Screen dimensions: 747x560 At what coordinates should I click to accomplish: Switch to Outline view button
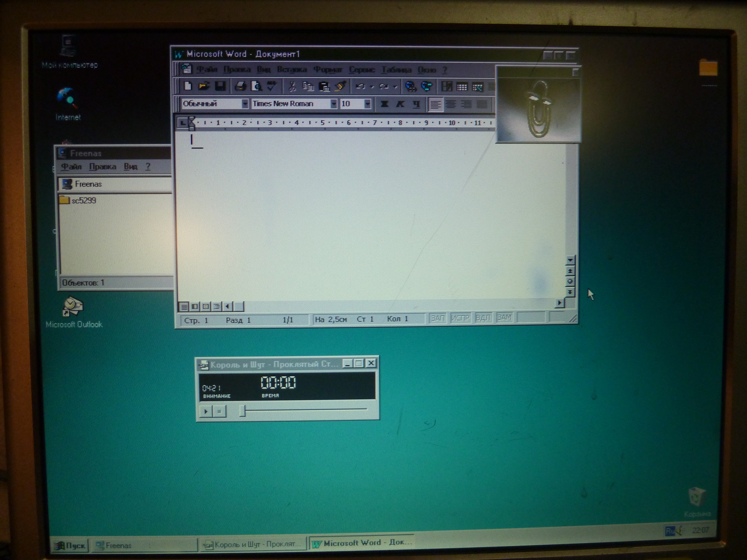click(x=217, y=306)
